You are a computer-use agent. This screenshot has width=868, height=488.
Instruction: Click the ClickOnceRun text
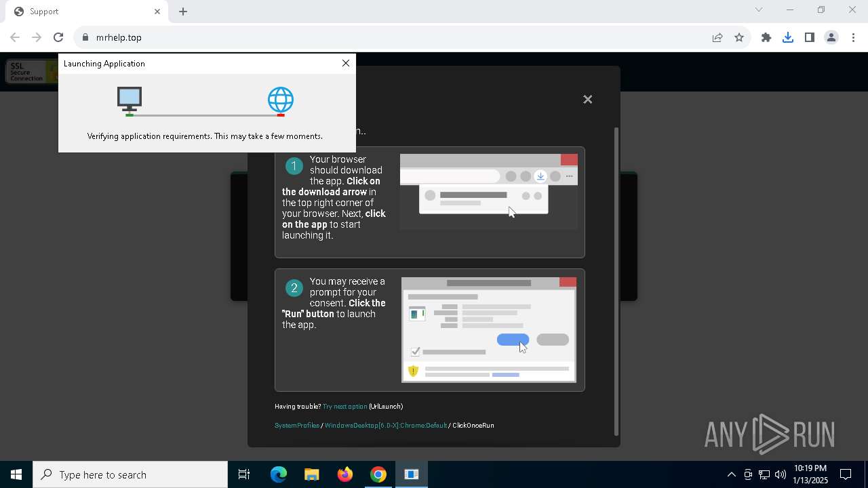[x=473, y=426]
